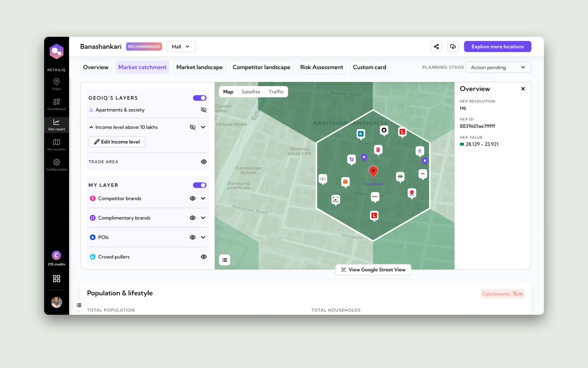Click the shopping cart map marker
This screenshot has height=368, width=588.
[352, 160]
